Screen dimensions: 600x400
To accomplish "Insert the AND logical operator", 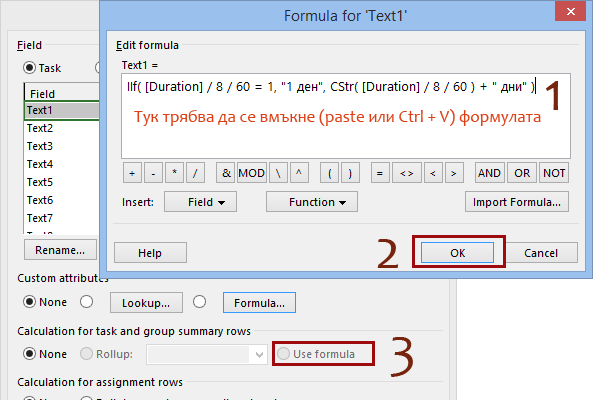I will [489, 173].
